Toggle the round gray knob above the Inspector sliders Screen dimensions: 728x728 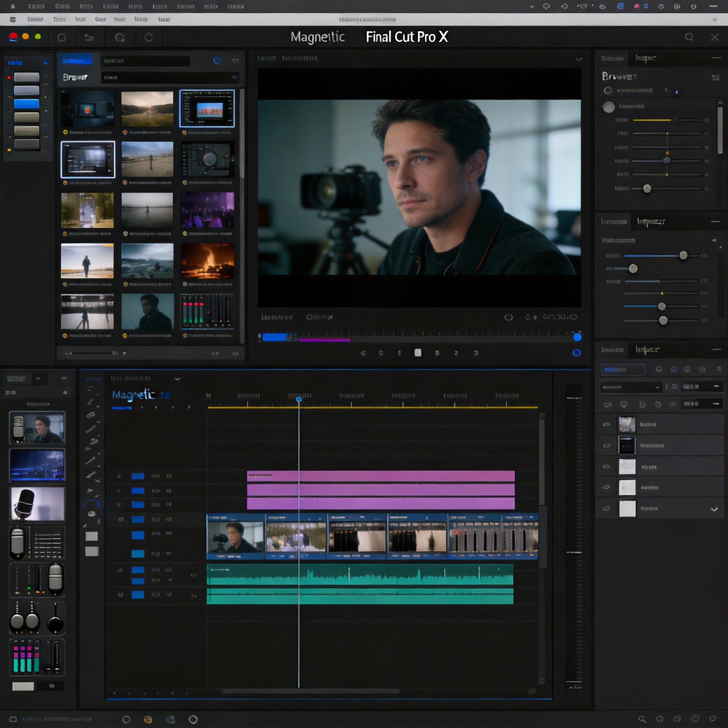click(x=608, y=107)
